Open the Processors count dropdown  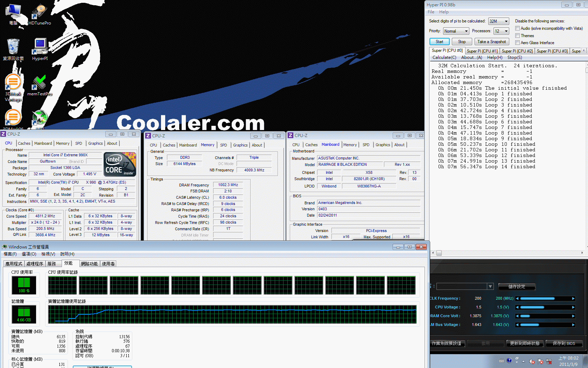pyautogui.click(x=501, y=31)
